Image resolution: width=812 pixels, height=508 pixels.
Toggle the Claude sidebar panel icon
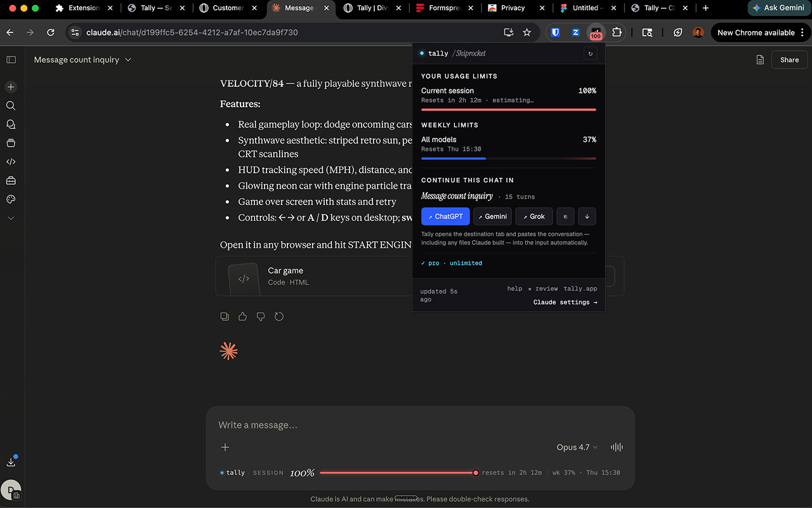click(11, 60)
